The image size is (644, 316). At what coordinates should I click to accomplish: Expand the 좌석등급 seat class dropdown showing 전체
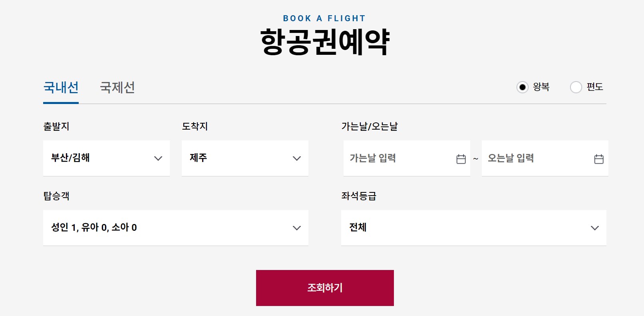tap(474, 228)
